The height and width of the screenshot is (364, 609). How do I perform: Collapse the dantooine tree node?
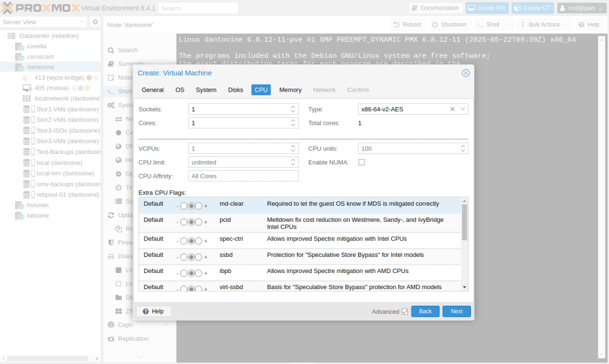click(x=12, y=67)
